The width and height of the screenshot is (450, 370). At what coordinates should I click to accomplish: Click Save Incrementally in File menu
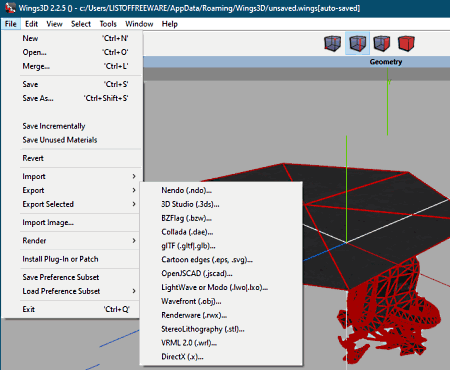(x=54, y=126)
